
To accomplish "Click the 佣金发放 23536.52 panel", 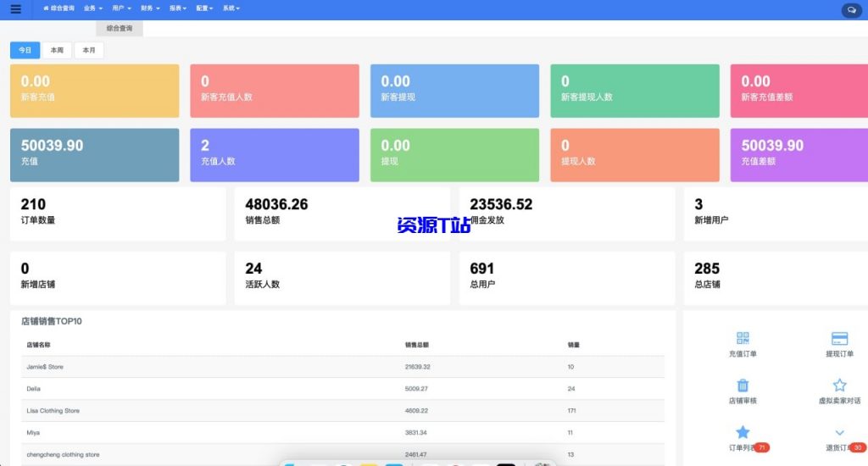I will (567, 214).
